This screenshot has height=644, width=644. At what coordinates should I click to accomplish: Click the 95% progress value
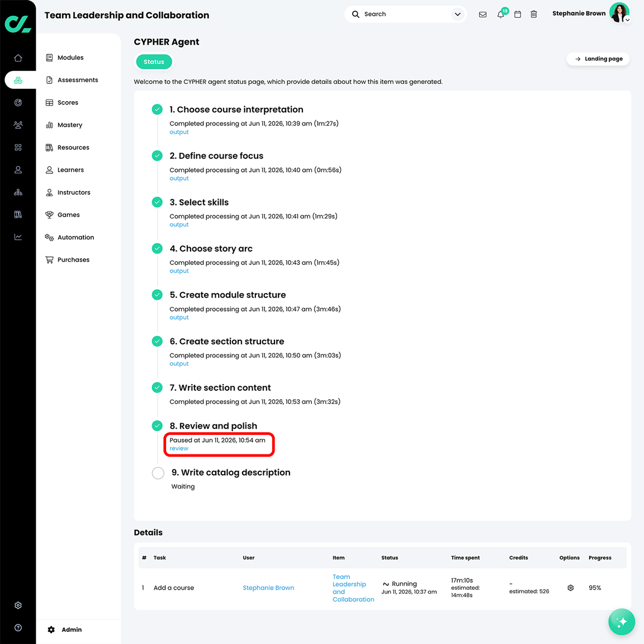pos(595,588)
